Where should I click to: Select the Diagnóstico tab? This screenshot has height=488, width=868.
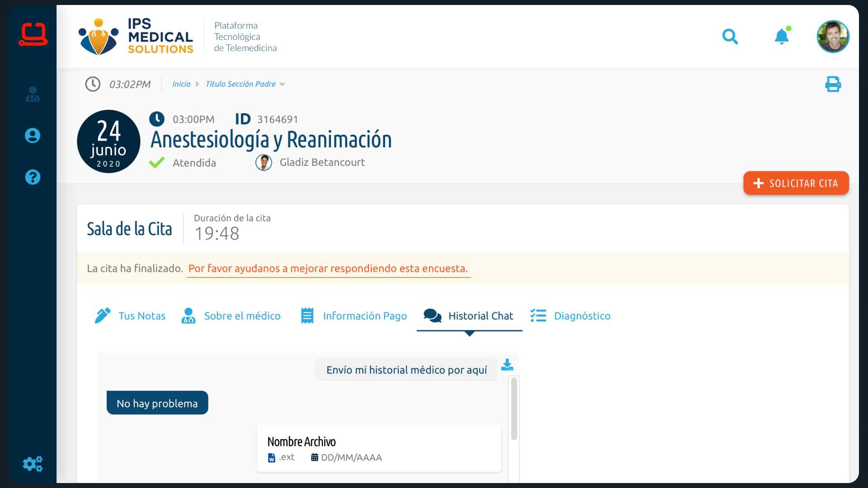[x=571, y=316]
